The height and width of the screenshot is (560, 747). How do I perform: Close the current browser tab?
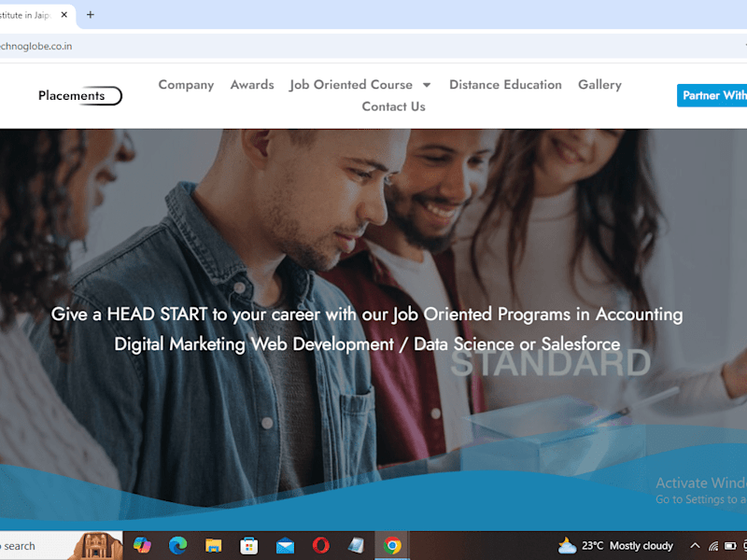click(x=64, y=15)
